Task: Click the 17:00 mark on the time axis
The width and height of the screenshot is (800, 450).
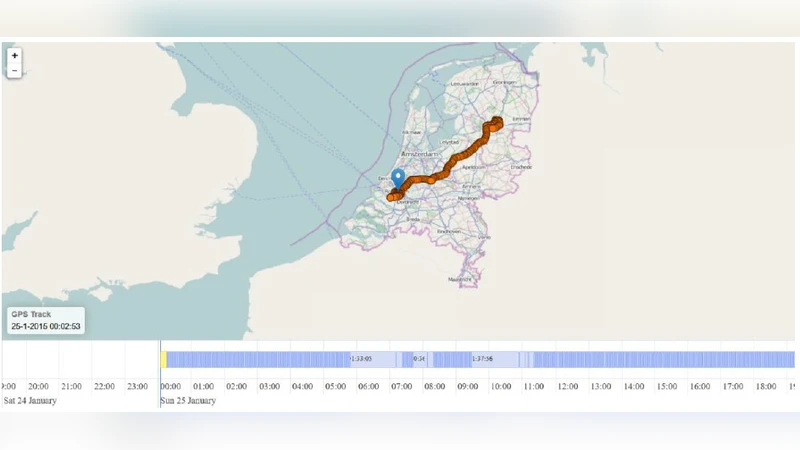Action: (x=732, y=386)
